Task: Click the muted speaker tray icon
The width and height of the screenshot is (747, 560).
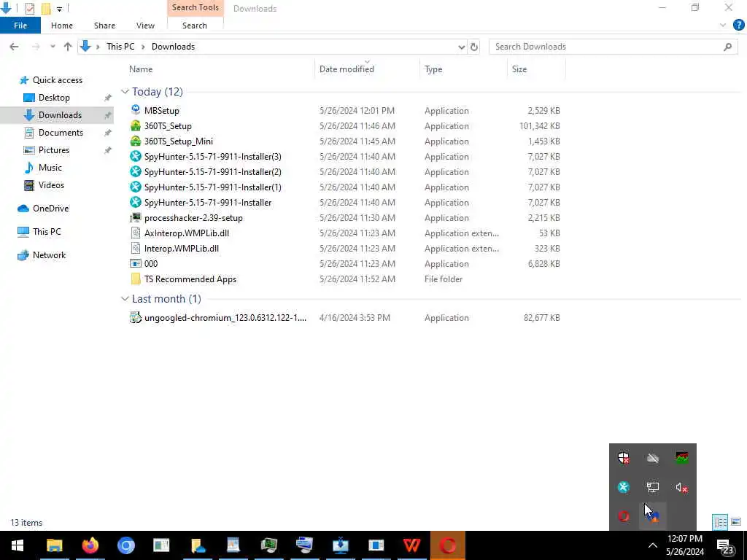Action: (682, 487)
